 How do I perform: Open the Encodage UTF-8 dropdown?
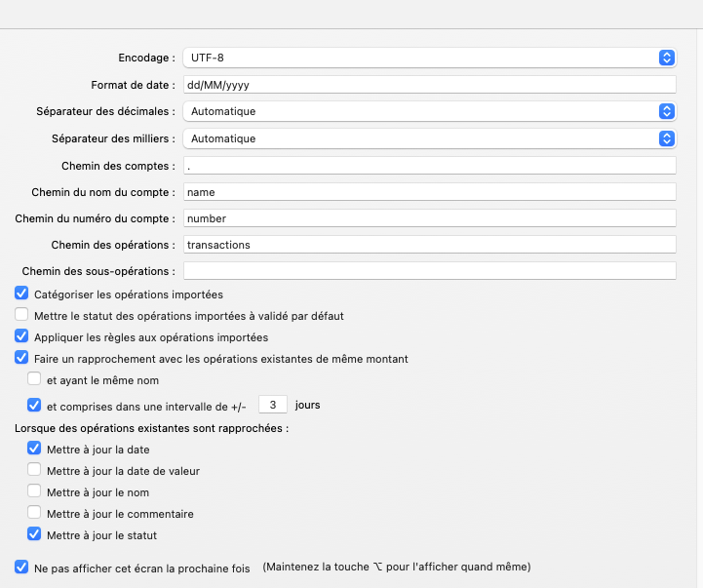(429, 59)
